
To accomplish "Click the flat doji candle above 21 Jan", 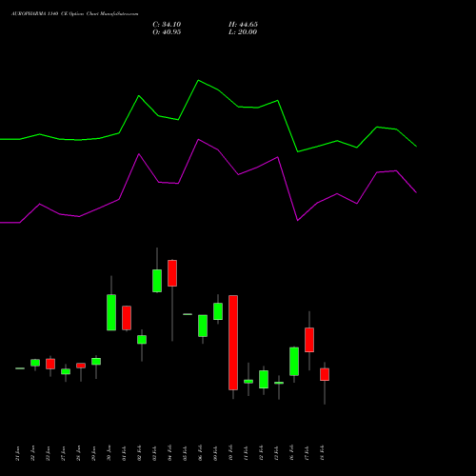I will [x=20, y=368].
